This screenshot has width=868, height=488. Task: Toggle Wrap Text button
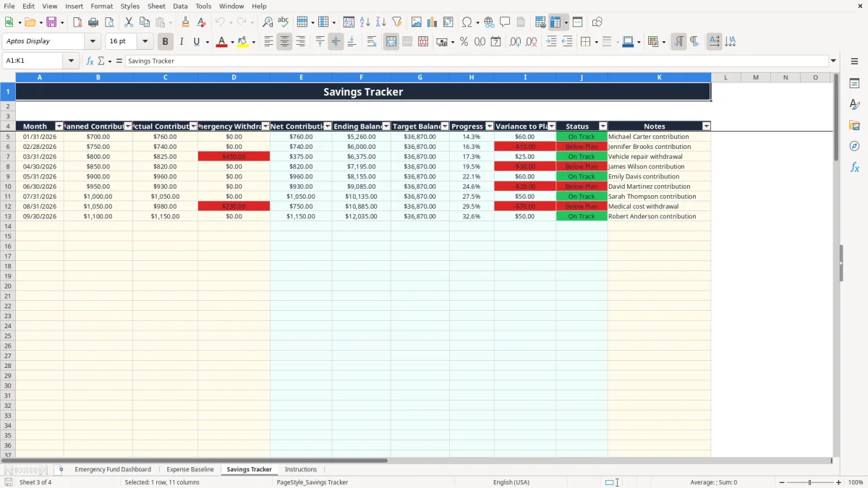372,42
